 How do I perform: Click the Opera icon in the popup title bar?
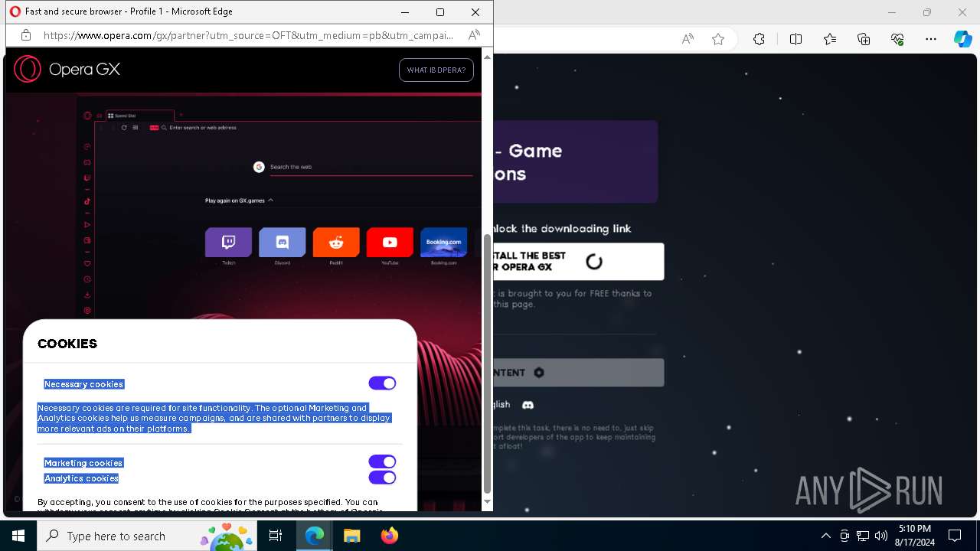(15, 12)
